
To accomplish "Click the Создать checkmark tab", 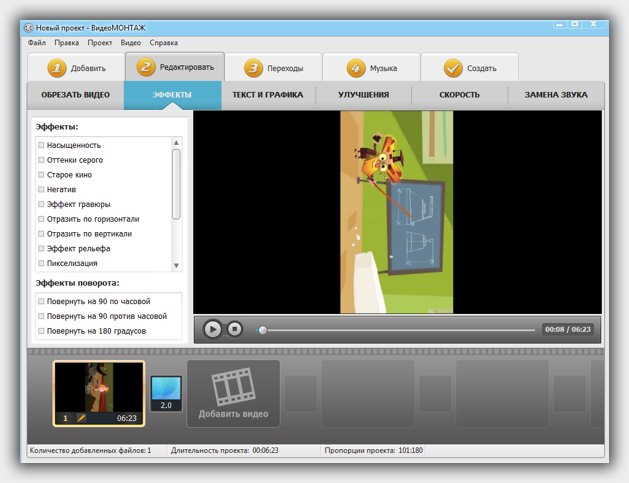I will (x=468, y=68).
